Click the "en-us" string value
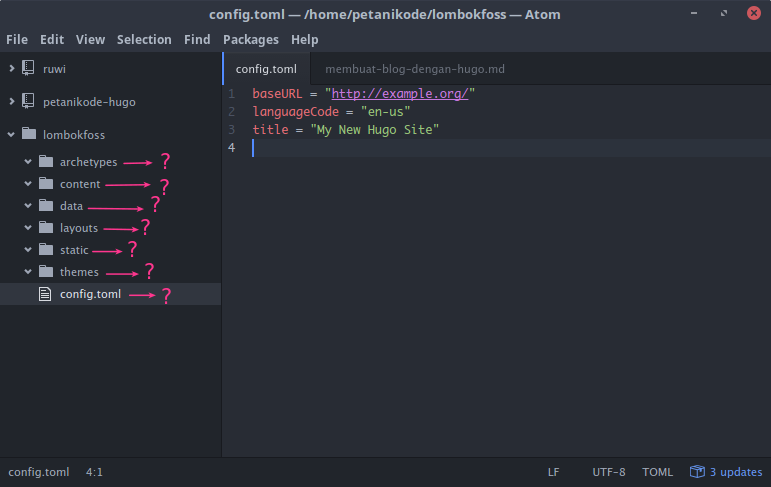The height and width of the screenshot is (487, 771). (385, 112)
